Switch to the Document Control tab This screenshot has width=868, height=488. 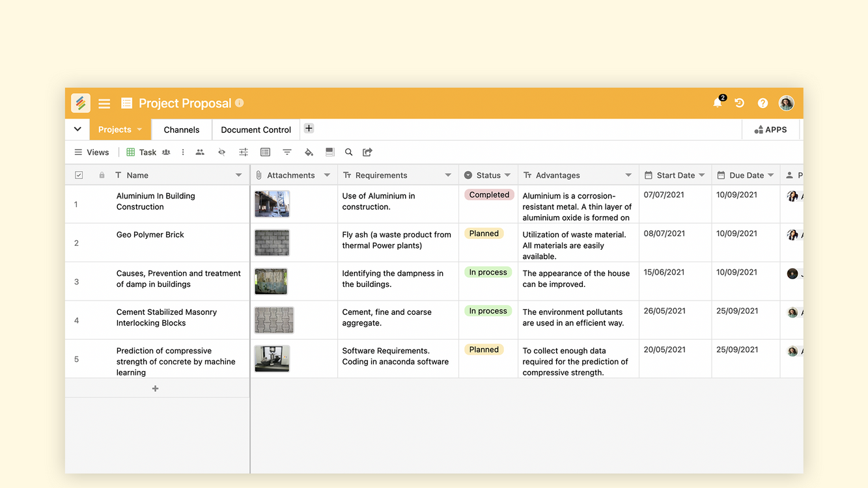tap(256, 129)
